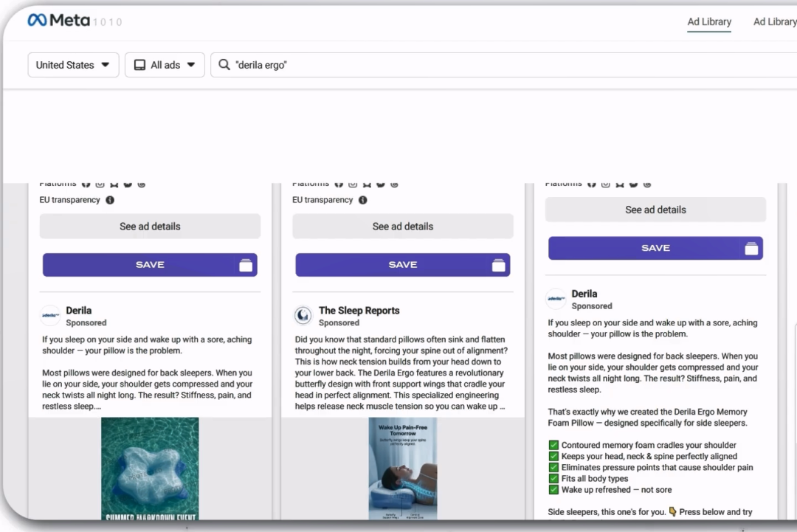797x532 pixels.
Task: Open EU transparency info icon in teal-pillow Derila ad
Action: coord(110,200)
